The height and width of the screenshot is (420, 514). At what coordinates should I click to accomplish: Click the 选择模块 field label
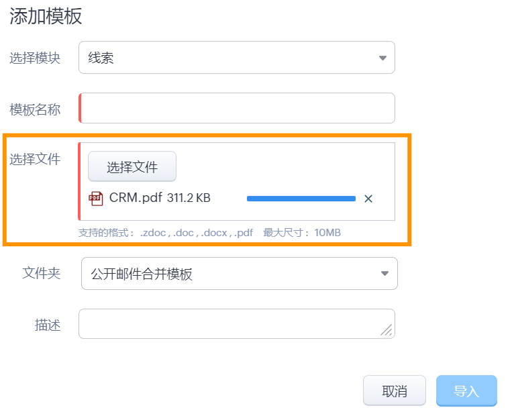pyautogui.click(x=35, y=58)
